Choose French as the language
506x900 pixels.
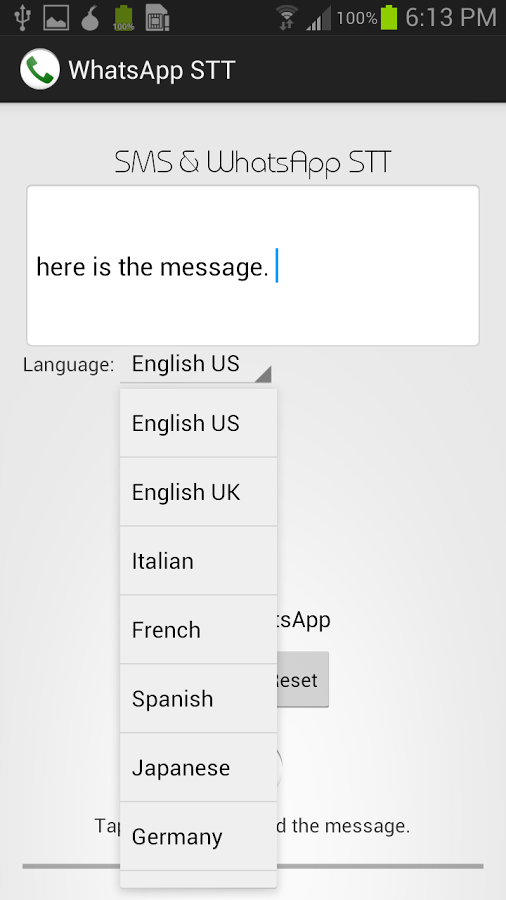[x=198, y=630]
